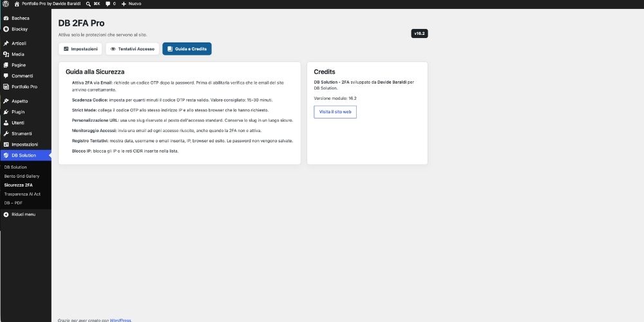Click the Media icon in sidebar
Image resolution: width=644 pixels, height=322 pixels.
6,54
